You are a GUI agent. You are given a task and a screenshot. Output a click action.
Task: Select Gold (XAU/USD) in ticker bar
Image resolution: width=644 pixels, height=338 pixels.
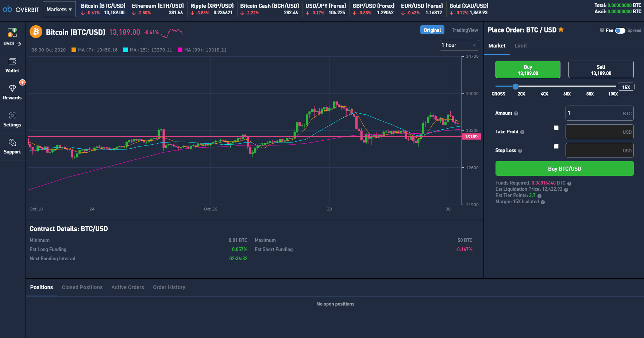(x=469, y=9)
